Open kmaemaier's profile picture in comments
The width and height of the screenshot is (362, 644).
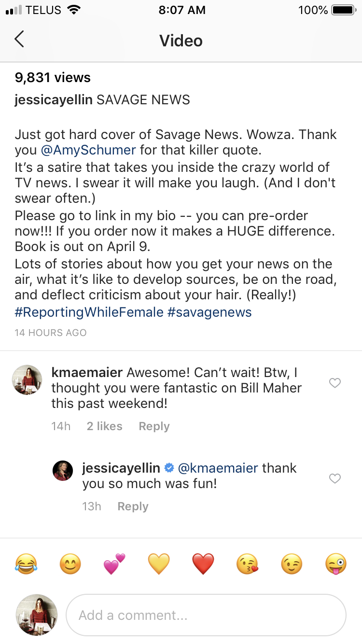click(27, 380)
